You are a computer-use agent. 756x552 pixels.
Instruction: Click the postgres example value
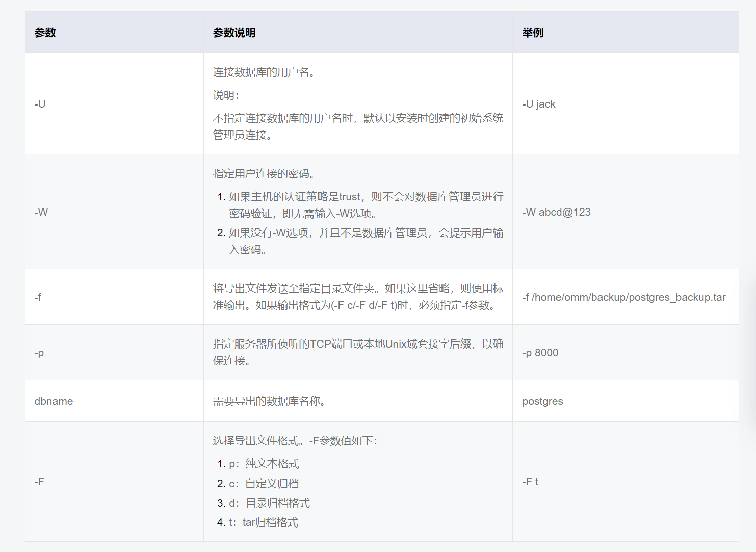click(542, 401)
